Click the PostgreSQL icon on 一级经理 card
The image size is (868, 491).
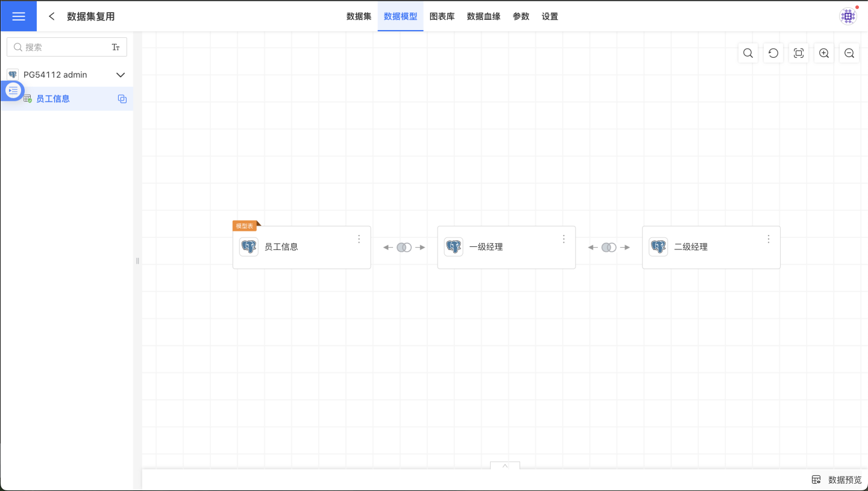pyautogui.click(x=454, y=247)
